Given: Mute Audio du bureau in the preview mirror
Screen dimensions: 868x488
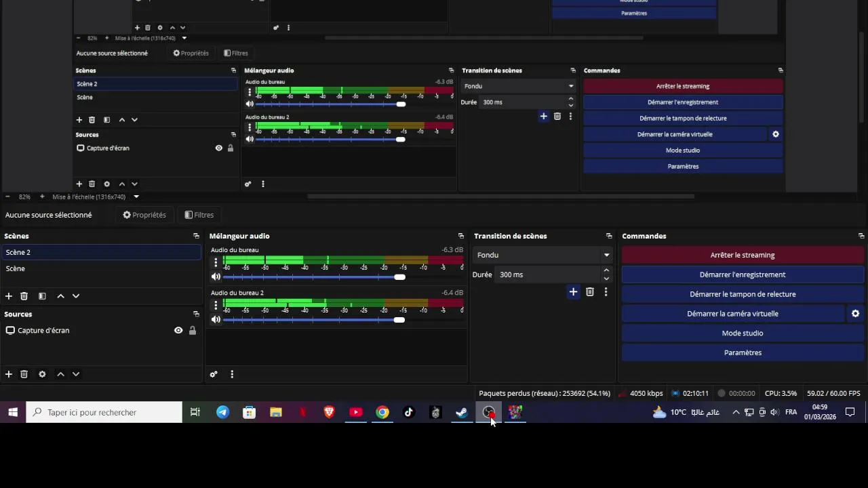Looking at the screenshot, I should click(x=250, y=104).
